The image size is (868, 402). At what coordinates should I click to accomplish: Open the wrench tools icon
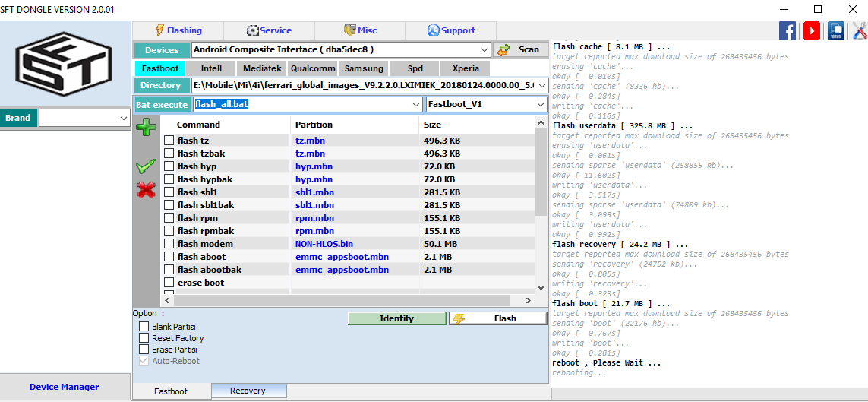pyautogui.click(x=860, y=31)
